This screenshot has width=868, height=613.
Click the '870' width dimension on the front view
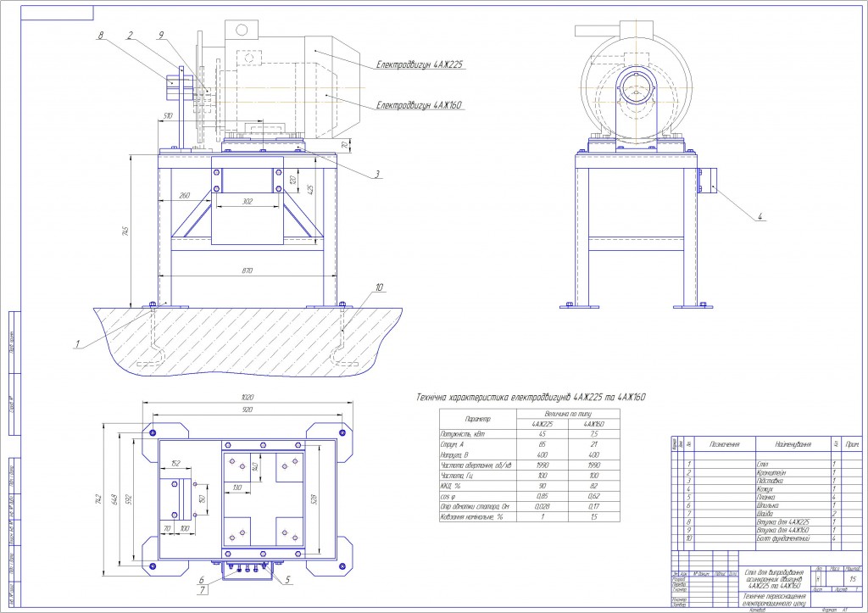point(247,270)
